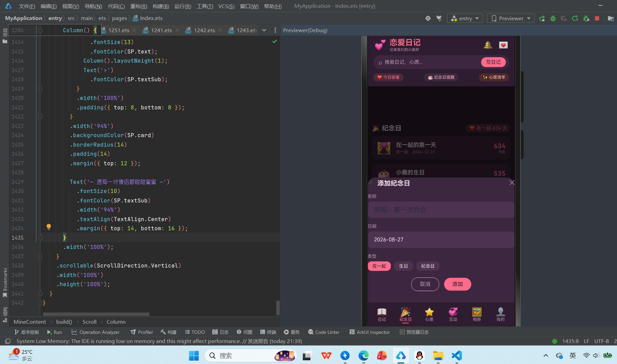Viewport: 617px width, 364px height.
Task: Select the 纪念日 type option
Action: coord(428,266)
